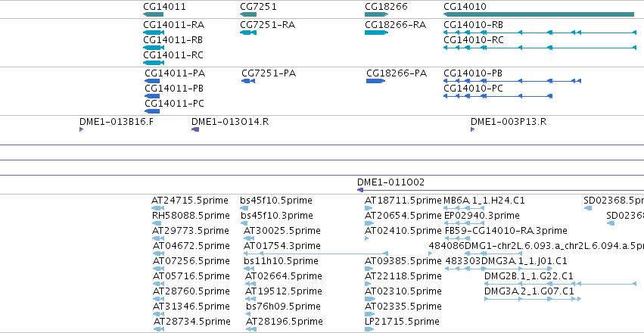The image size is (644, 333).
Task: Select the DMG2B.1_1.G22.C1 alignment
Action: click(561, 284)
